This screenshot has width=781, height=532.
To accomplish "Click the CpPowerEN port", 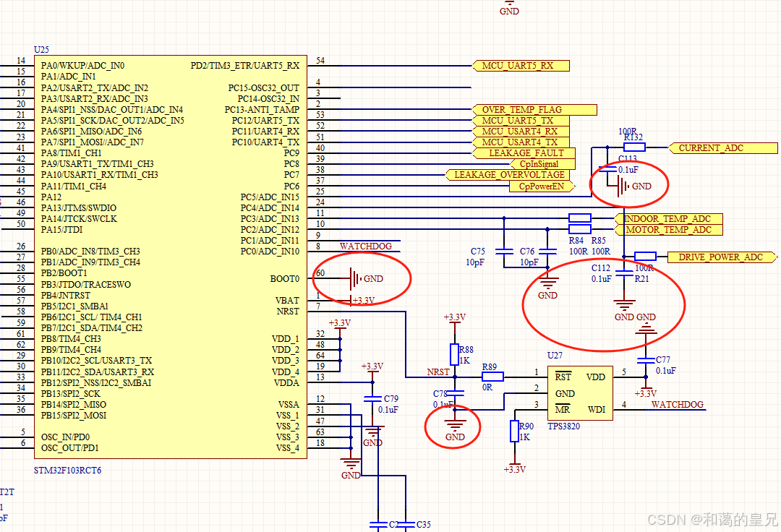I will point(543,186).
